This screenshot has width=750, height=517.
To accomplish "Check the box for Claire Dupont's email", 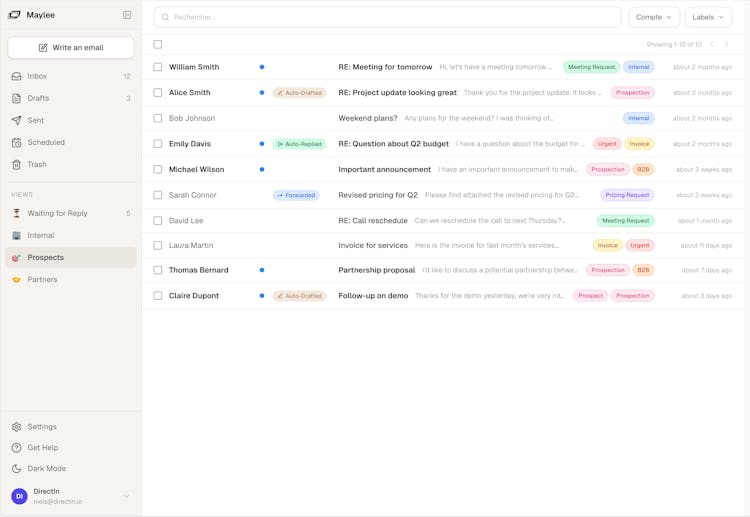I will tap(158, 296).
